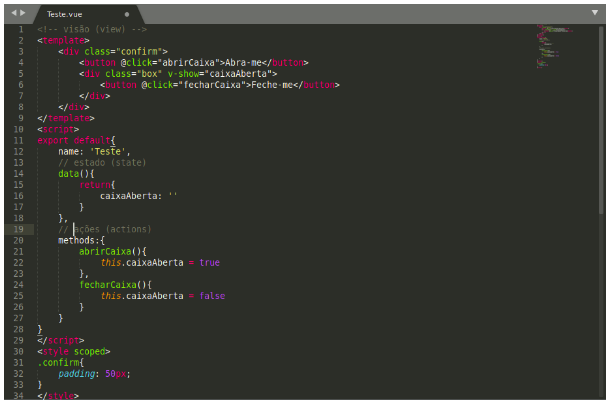
Task: Click the 'return' keyword on line 15
Action: (95, 185)
